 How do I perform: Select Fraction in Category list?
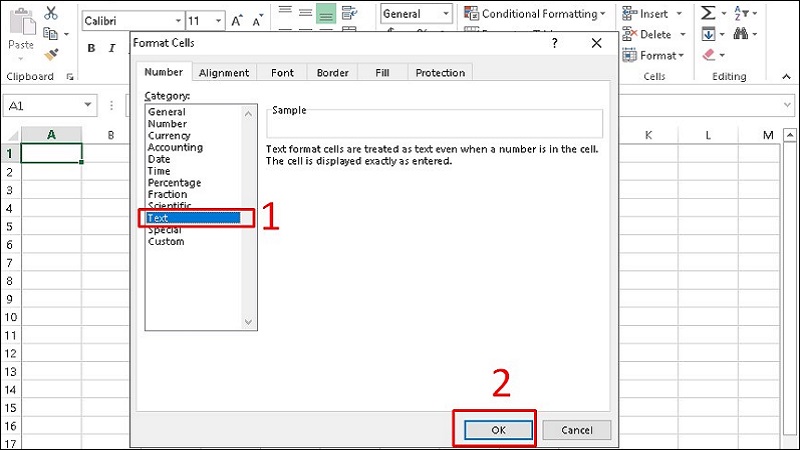pyautogui.click(x=167, y=194)
